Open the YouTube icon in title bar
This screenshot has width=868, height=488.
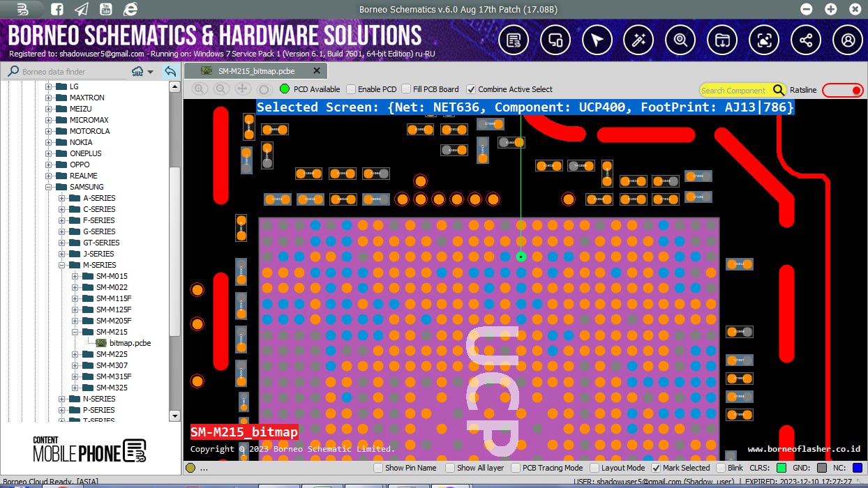[105, 9]
